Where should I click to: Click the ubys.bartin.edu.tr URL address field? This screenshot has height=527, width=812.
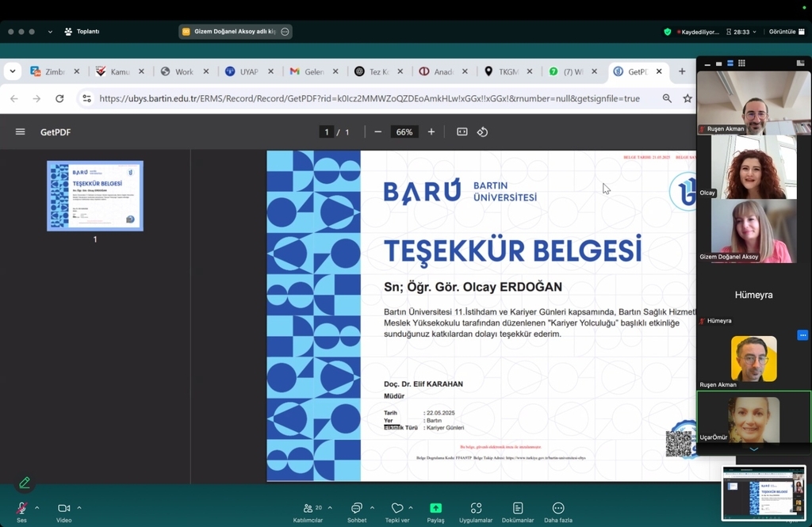tap(370, 98)
